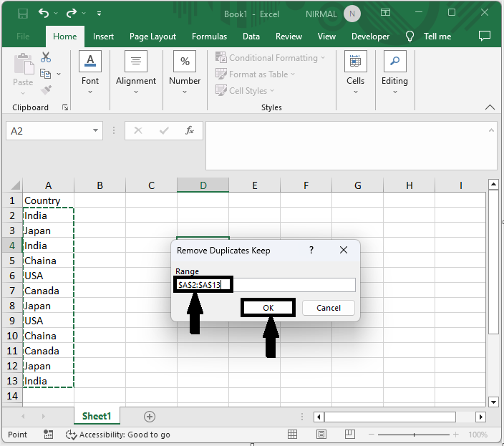Expand the Number group
Viewport: 504px width, 446px height.
(x=185, y=72)
